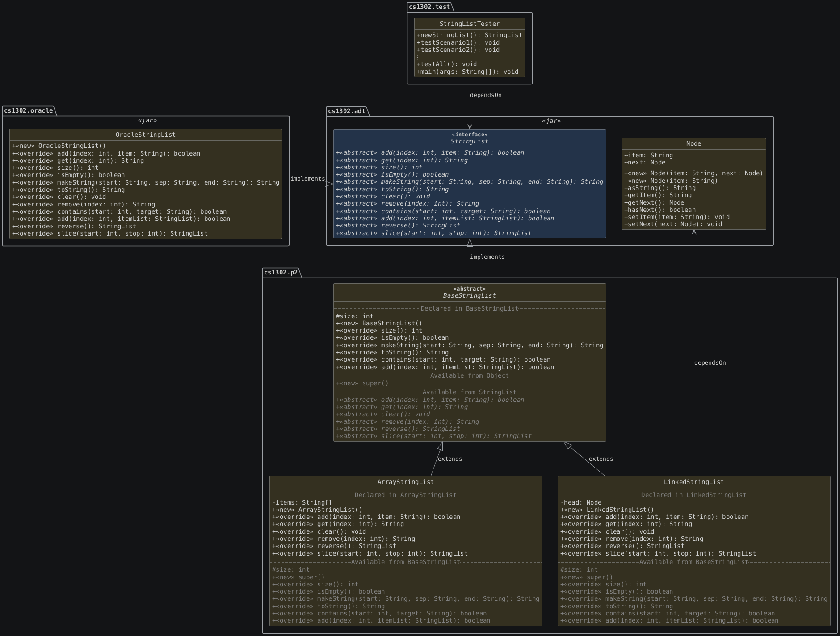This screenshot has height=636, width=840.
Task: Select Node's hasNext() method row
Action: (659, 210)
